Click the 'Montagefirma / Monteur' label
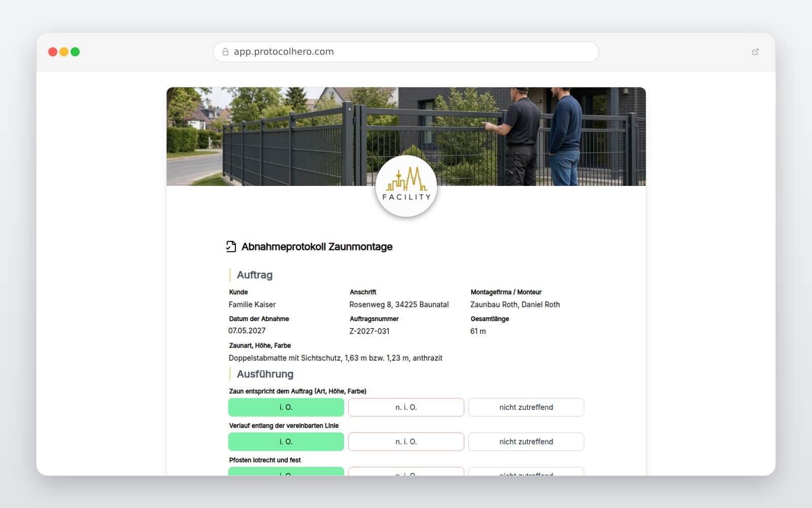The height and width of the screenshot is (508, 812). [x=506, y=292]
